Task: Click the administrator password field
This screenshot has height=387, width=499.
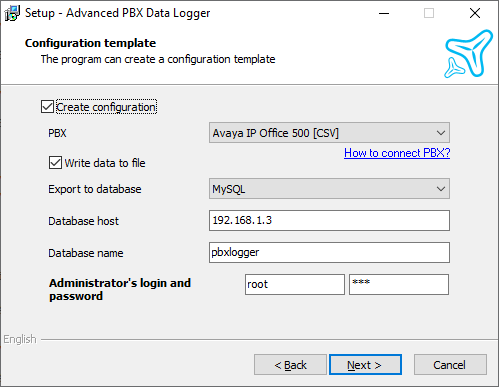Action: coord(399,284)
